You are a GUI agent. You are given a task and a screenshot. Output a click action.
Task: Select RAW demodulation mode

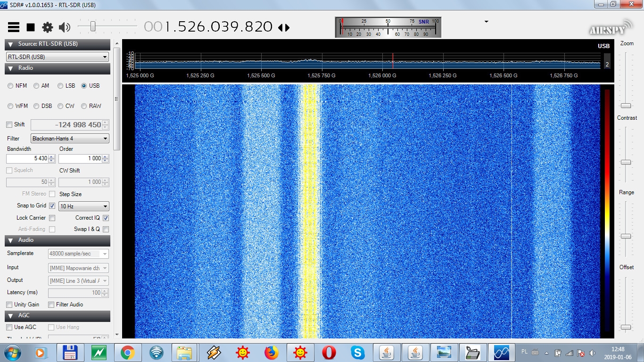(84, 106)
